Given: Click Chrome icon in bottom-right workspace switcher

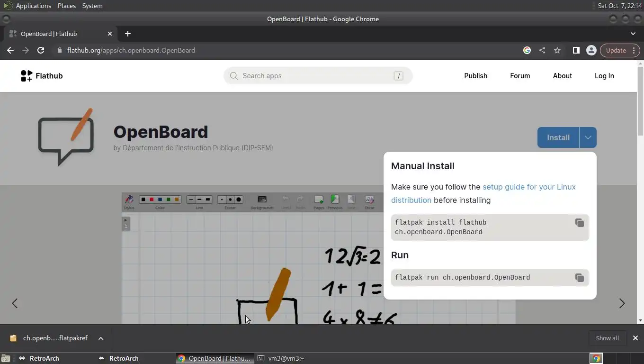Looking at the screenshot, I should pyautogui.click(x=597, y=358).
